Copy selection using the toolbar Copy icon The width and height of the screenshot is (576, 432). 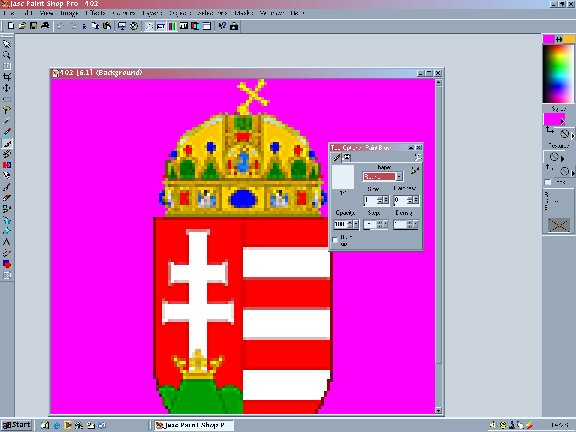coord(96,26)
